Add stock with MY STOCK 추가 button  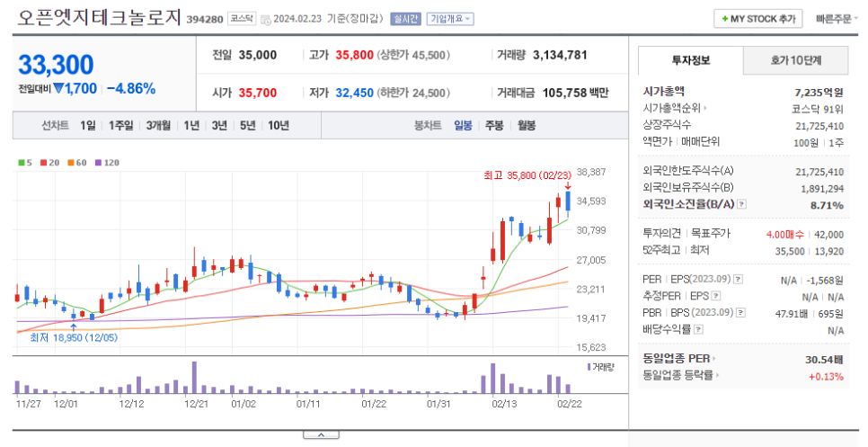pos(757,19)
